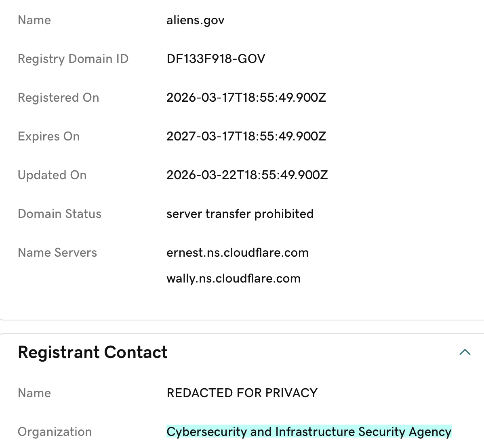Click the Registered On timestamp value
The height and width of the screenshot is (448, 484).
point(246,98)
